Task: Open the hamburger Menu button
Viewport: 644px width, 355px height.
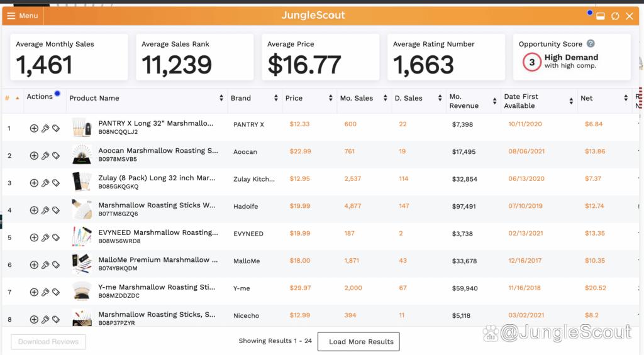Action: (23, 16)
